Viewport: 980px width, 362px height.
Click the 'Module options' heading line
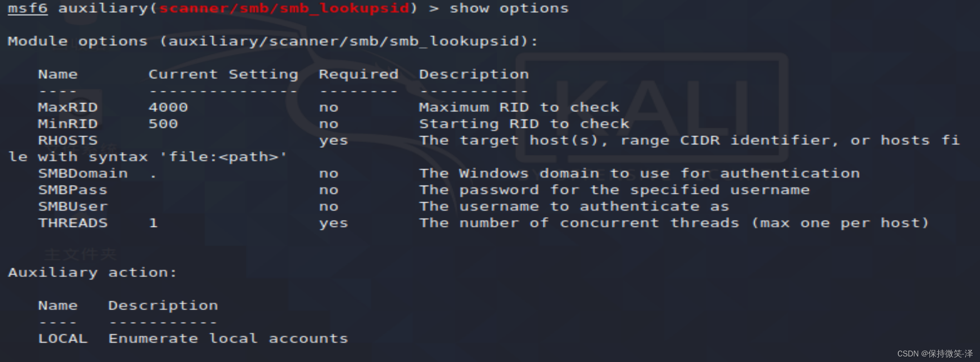[x=273, y=42]
